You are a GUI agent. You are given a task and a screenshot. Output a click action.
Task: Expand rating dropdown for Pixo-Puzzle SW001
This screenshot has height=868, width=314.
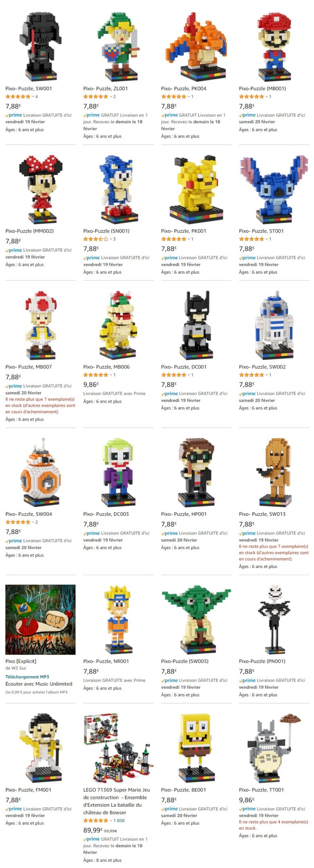click(33, 97)
